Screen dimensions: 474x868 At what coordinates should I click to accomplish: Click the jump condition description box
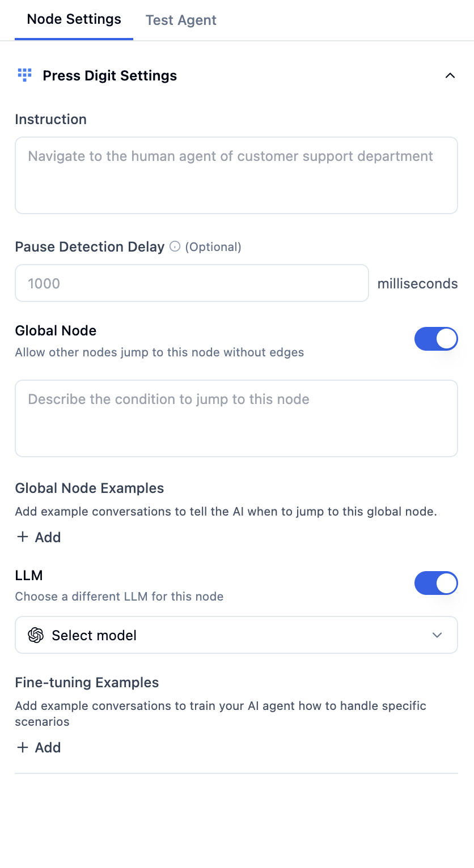236,418
